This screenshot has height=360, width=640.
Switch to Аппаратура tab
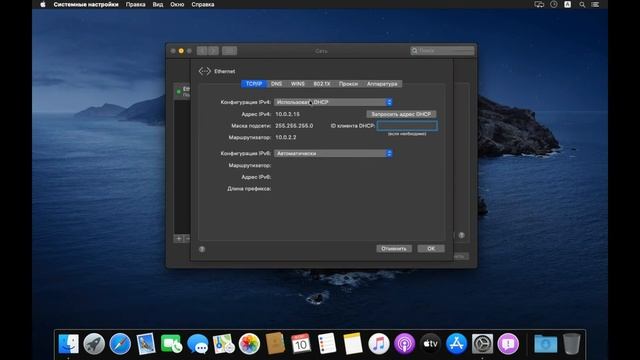[x=382, y=84]
